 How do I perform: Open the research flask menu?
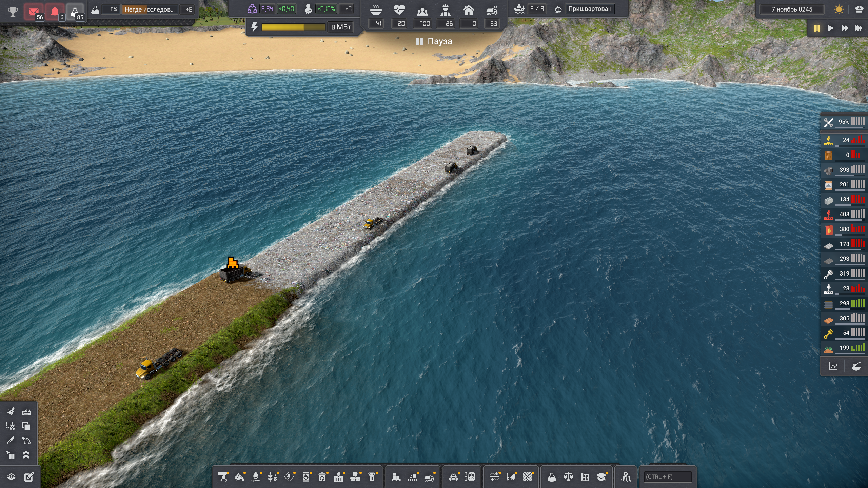[552, 477]
